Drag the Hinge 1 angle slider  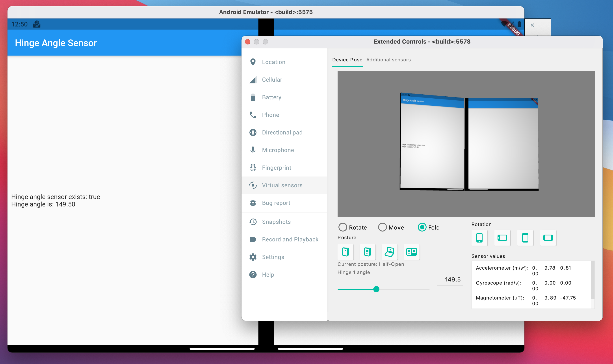[x=376, y=289]
